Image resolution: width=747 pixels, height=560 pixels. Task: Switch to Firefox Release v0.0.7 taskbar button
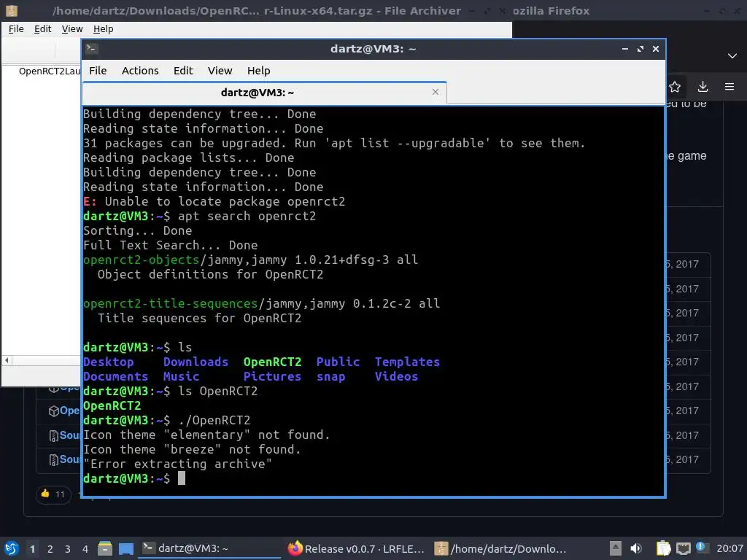(x=356, y=548)
